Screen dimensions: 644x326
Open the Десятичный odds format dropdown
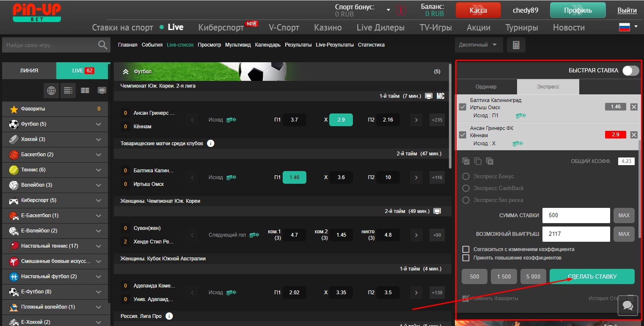[x=478, y=45]
